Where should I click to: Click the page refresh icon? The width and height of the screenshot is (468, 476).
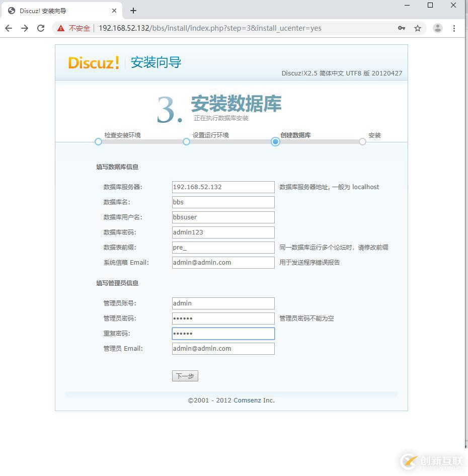click(x=41, y=28)
